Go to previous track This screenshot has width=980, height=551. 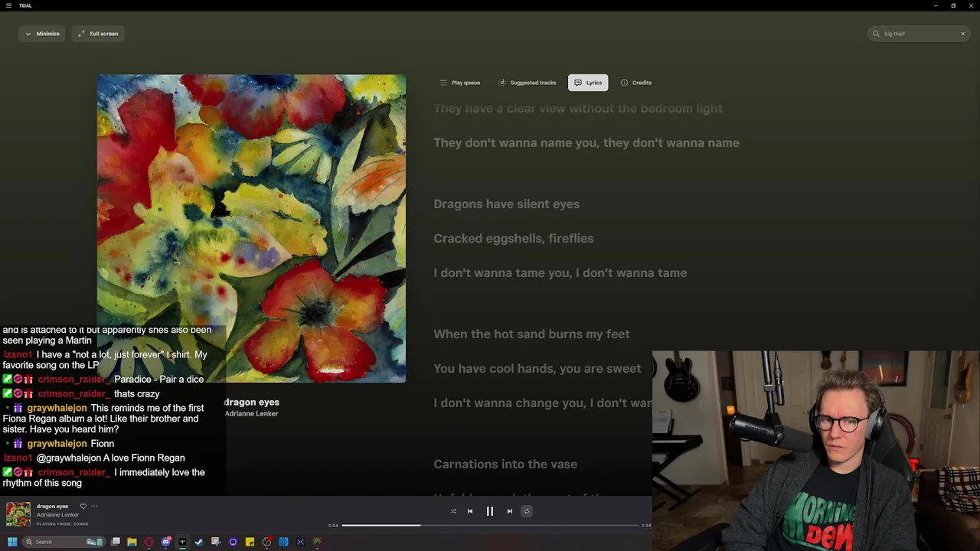pyautogui.click(x=470, y=511)
